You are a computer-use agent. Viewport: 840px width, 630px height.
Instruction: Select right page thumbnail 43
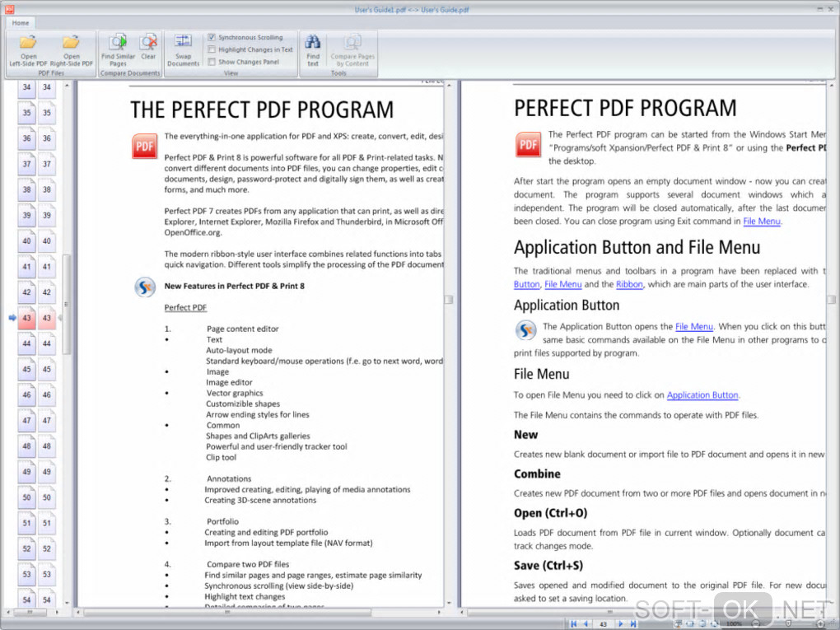47,318
